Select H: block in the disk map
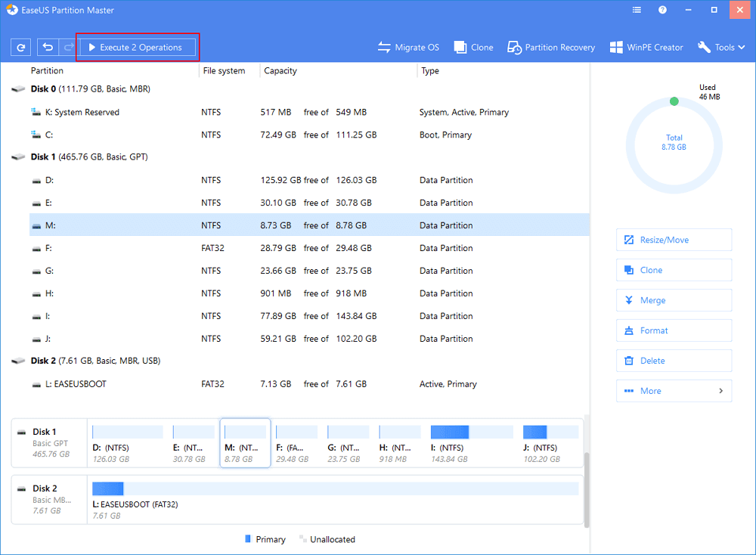Viewport: 756px width, 555px height. [x=400, y=444]
